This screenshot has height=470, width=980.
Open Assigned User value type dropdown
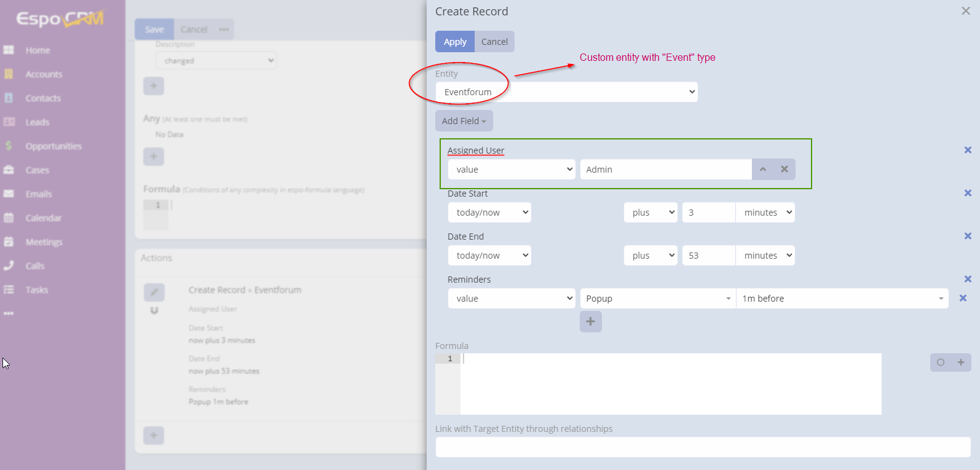click(x=512, y=170)
